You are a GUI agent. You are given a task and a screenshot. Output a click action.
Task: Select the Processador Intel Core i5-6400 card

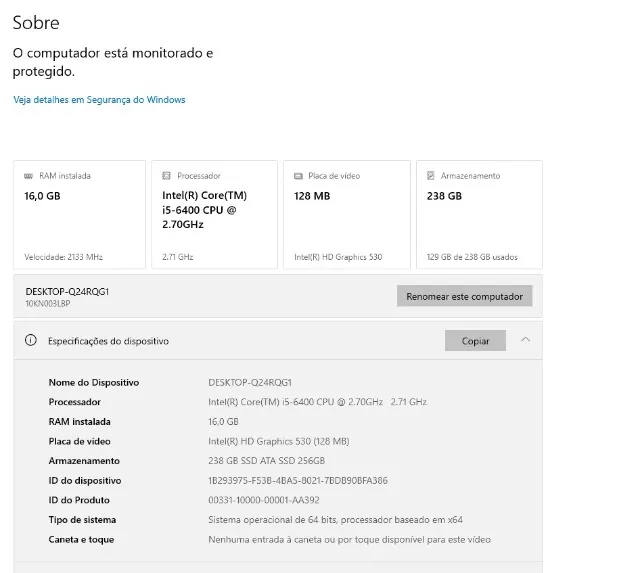point(214,215)
